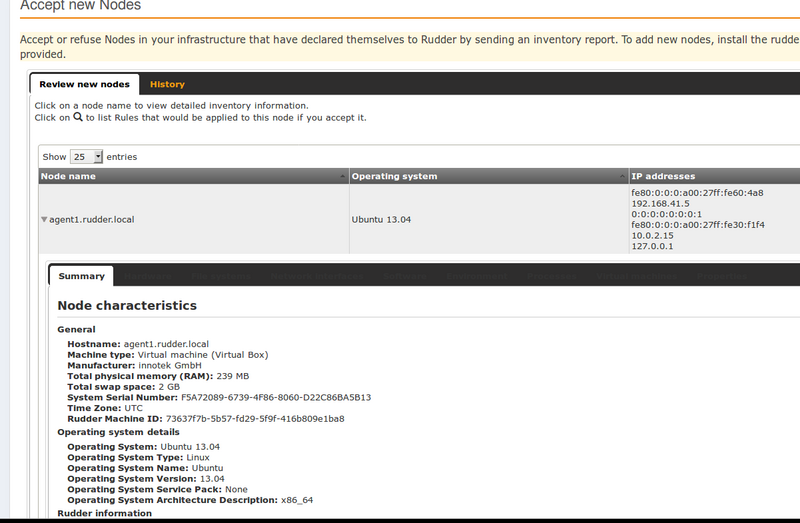The image size is (800, 523).
Task: Click Time Zone value UTC
Action: coord(134,408)
